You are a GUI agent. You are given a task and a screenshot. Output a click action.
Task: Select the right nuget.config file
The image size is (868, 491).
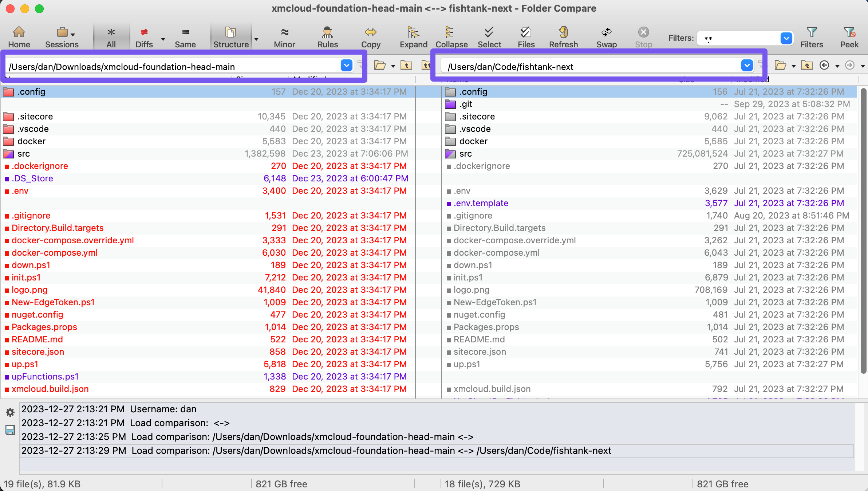click(x=650, y=315)
